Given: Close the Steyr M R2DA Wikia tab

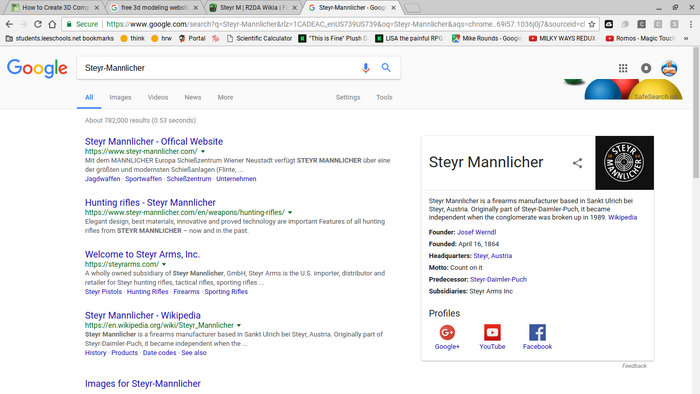Looking at the screenshot, I should 295,8.
